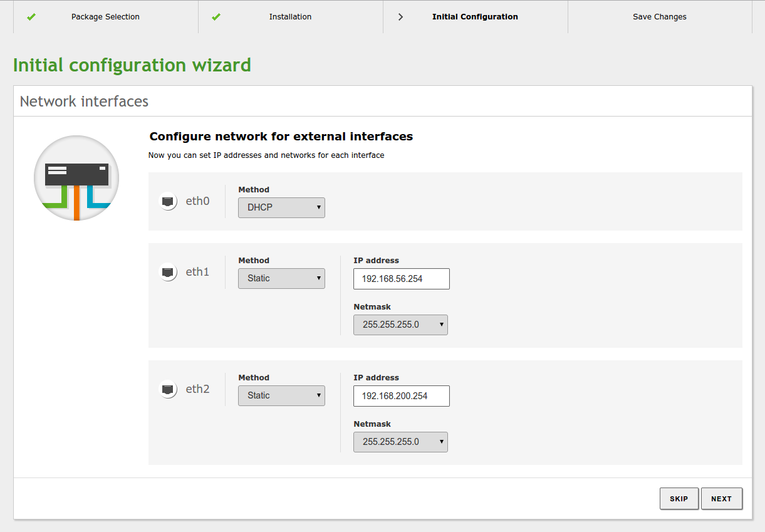Click the eth2 network port icon
Screen dimensions: 765x532
pos(168,389)
